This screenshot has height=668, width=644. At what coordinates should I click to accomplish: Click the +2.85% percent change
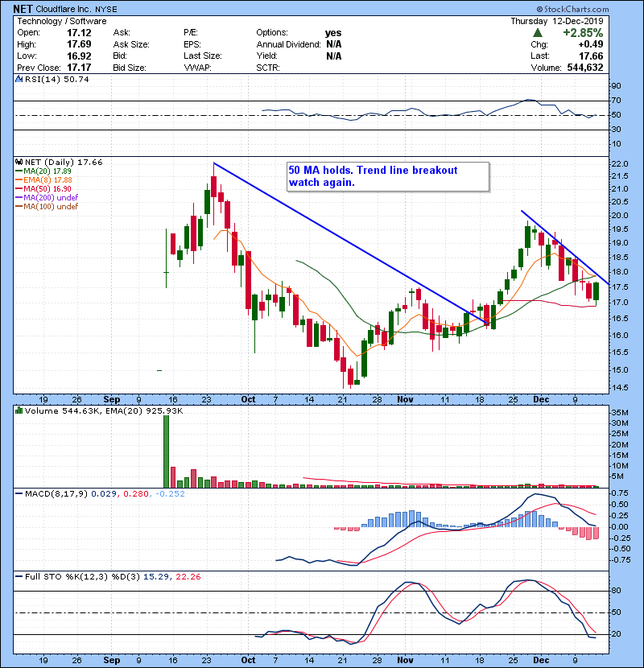pyautogui.click(x=583, y=33)
